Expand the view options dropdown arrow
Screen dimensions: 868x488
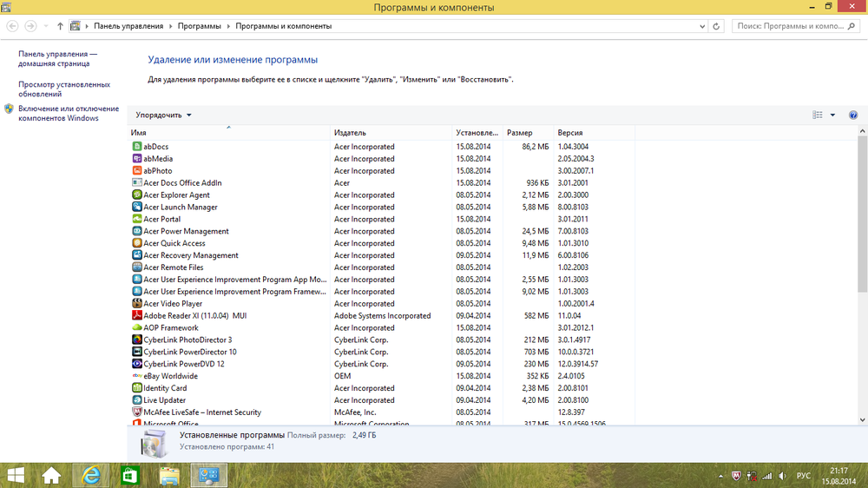(x=832, y=115)
